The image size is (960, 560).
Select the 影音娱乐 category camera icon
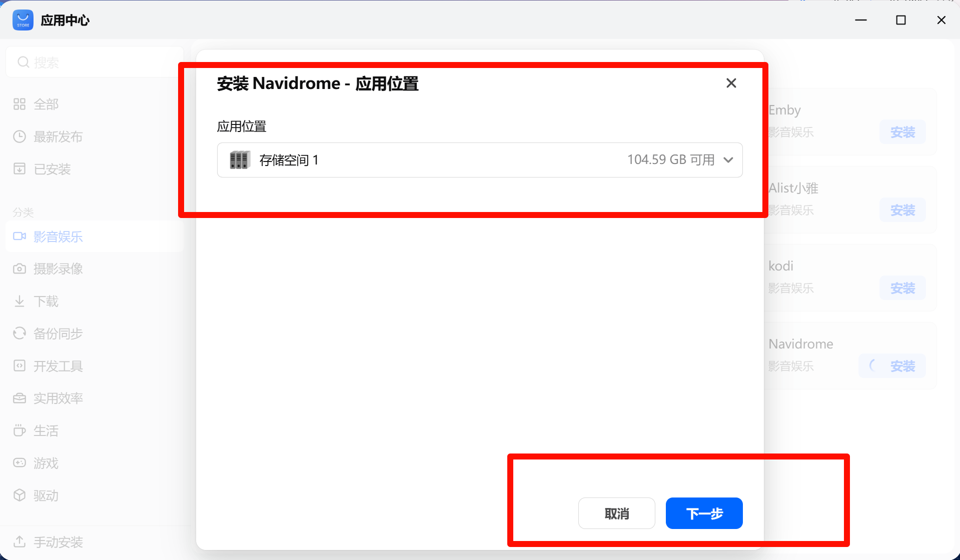20,236
